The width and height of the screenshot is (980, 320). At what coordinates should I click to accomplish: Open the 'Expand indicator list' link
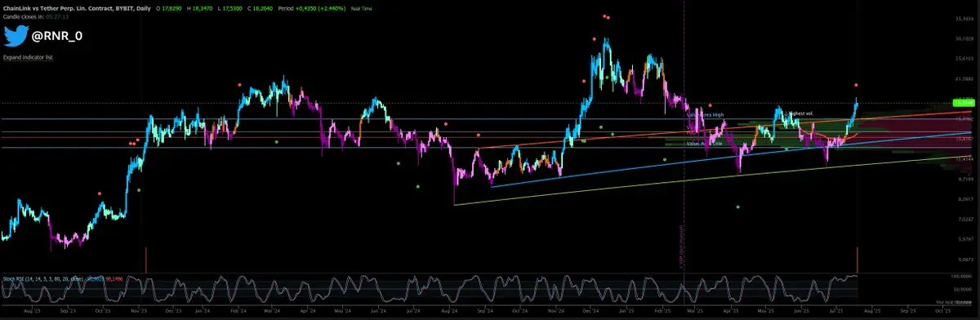(28, 58)
